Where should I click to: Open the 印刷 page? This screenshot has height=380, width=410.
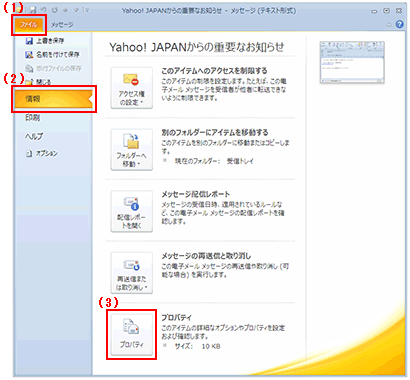32,117
